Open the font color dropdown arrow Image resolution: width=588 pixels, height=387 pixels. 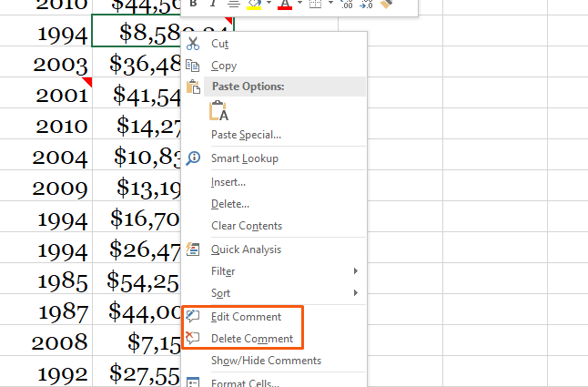(299, 5)
